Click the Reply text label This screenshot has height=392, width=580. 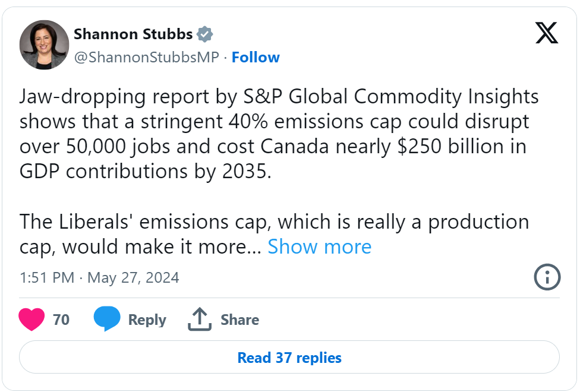coord(147,320)
